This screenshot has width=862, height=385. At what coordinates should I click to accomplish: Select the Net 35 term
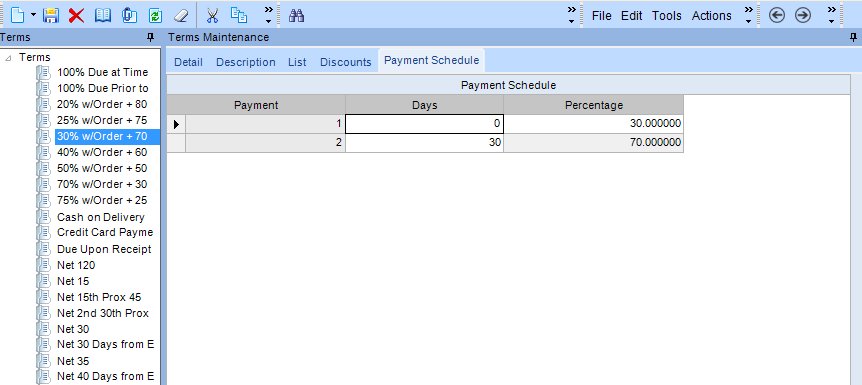(x=73, y=361)
